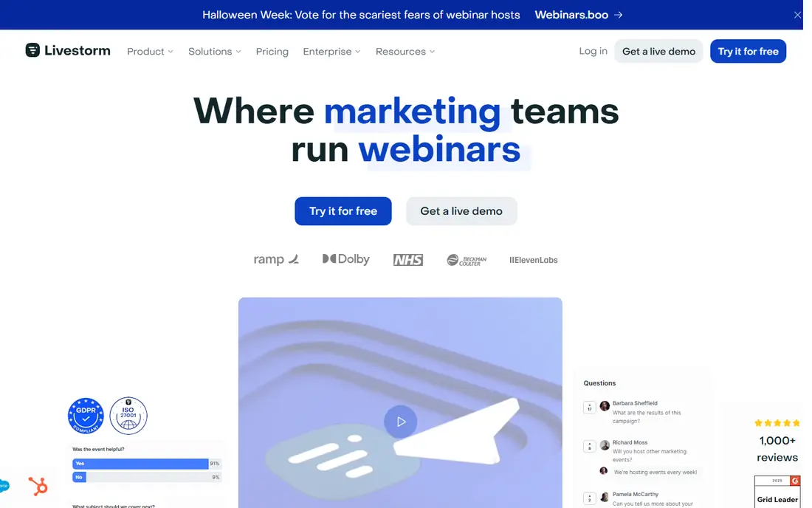
Task: Select the No poll bar at 9%
Action: point(79,477)
